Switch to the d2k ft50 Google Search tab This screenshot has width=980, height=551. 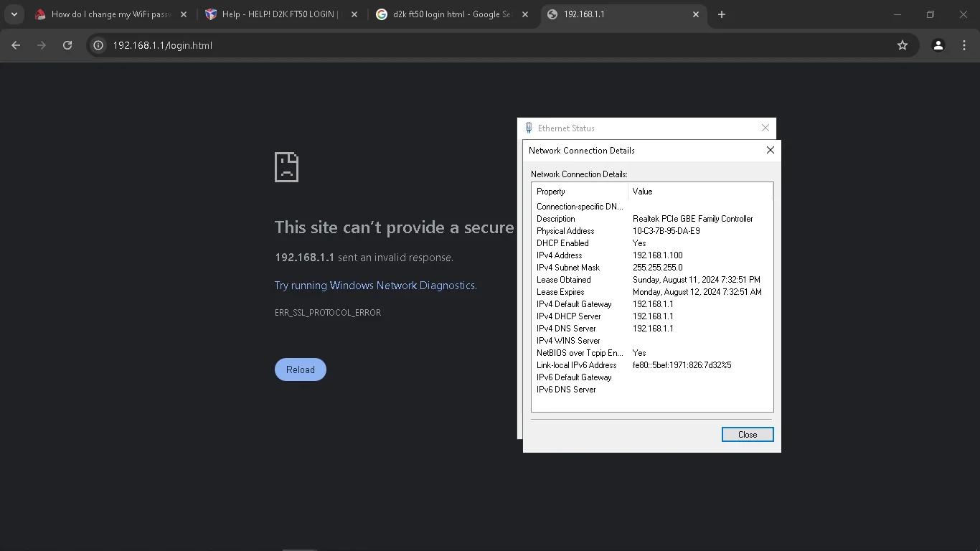click(x=453, y=14)
